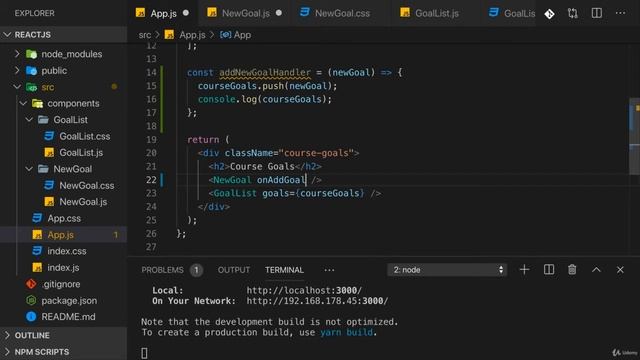The height and width of the screenshot is (360, 640).
Task: Open the 192.168.178.45:3000 network link
Action: pyautogui.click(x=317, y=301)
